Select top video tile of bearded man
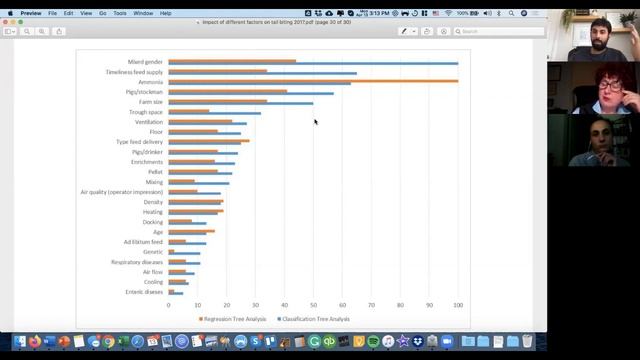The width and height of the screenshot is (640, 360). coord(593,35)
